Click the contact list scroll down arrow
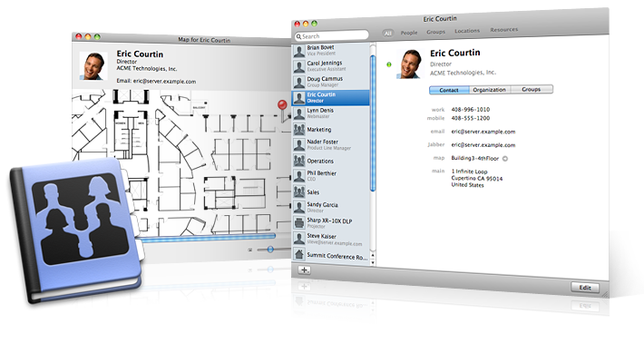Screen dimensions: 644x363 pyautogui.click(x=373, y=262)
